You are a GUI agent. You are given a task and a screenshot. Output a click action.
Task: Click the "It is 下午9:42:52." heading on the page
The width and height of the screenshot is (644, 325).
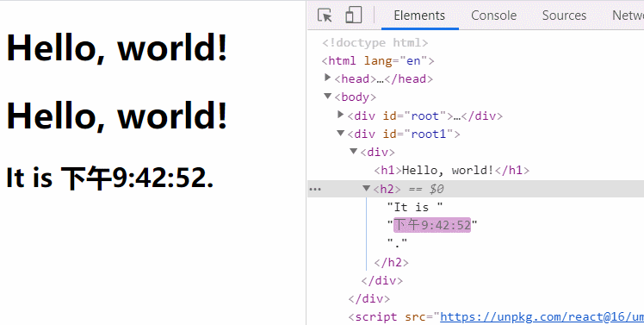pos(109,178)
